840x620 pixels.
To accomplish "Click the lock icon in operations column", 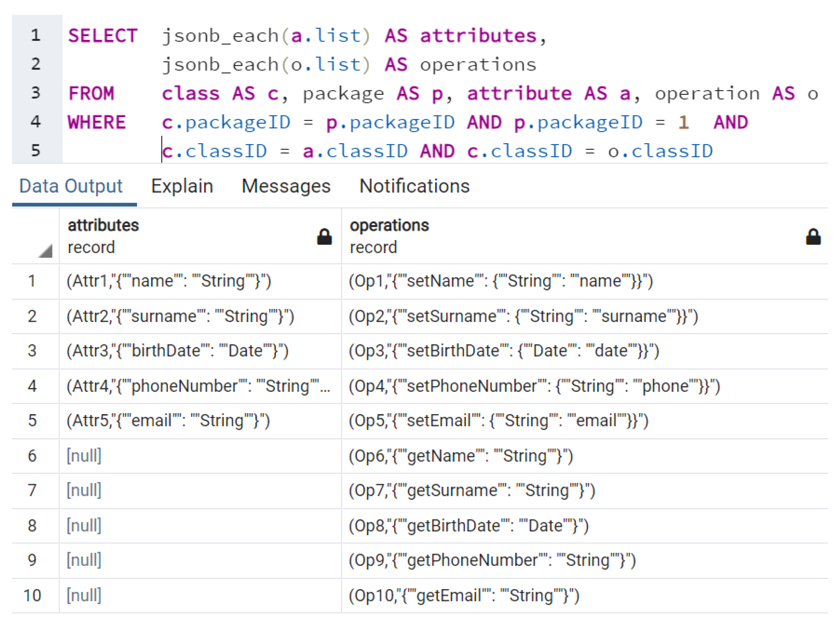I will [813, 237].
